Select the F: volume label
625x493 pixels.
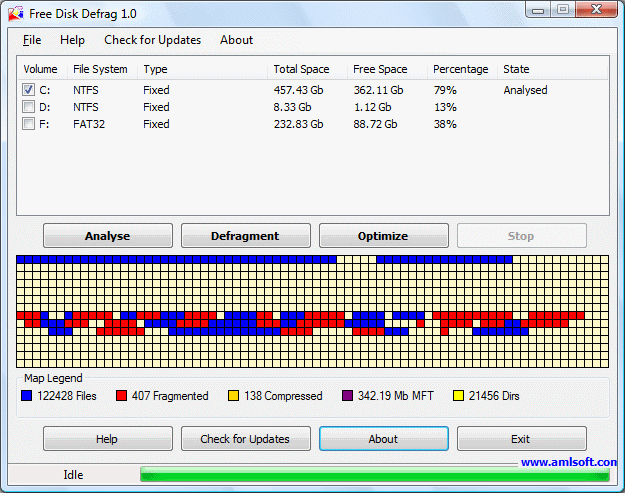click(44, 124)
